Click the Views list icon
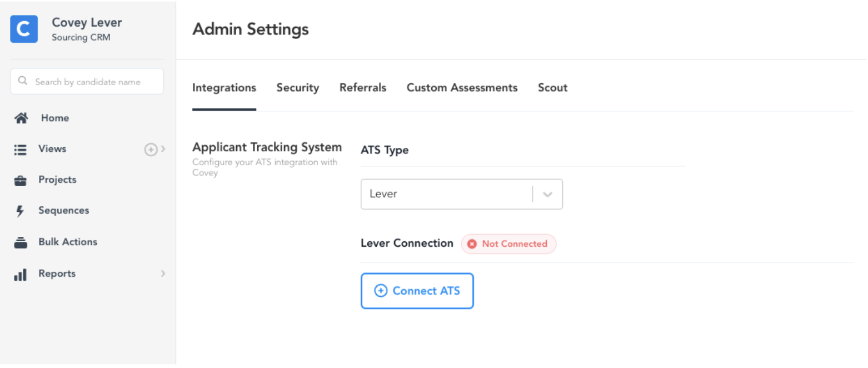The height and width of the screenshot is (368, 868). point(21,149)
